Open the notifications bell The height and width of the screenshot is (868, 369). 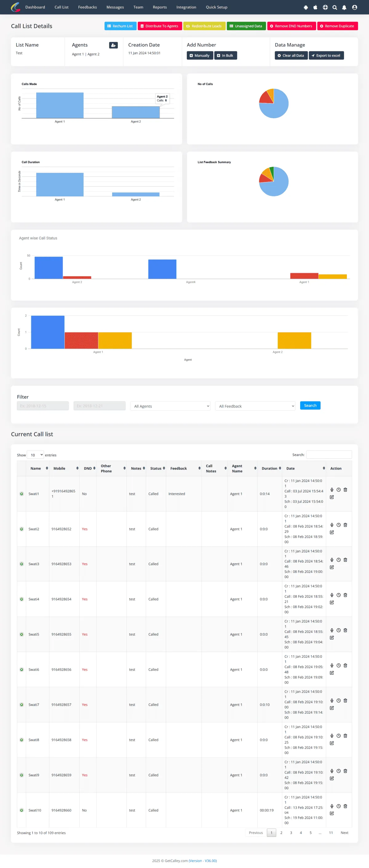pos(344,7)
